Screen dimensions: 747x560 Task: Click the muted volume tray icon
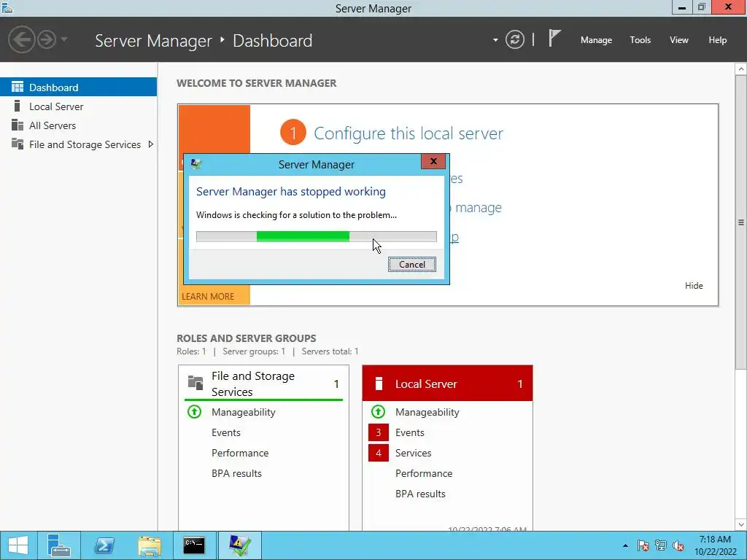(678, 545)
